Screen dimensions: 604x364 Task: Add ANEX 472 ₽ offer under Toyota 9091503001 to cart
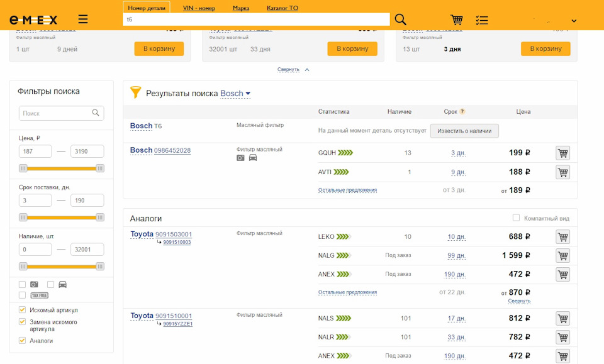click(x=562, y=274)
